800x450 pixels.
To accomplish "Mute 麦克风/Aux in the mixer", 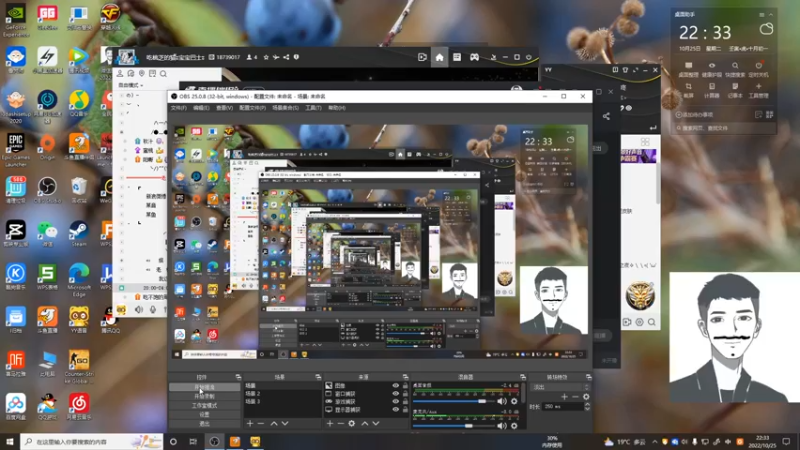I will [502, 426].
